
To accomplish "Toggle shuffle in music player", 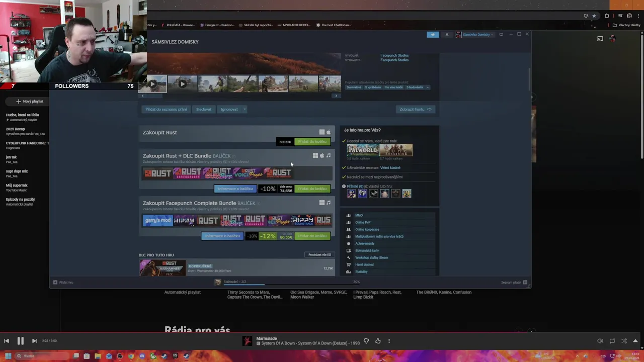I will pyautogui.click(x=624, y=341).
